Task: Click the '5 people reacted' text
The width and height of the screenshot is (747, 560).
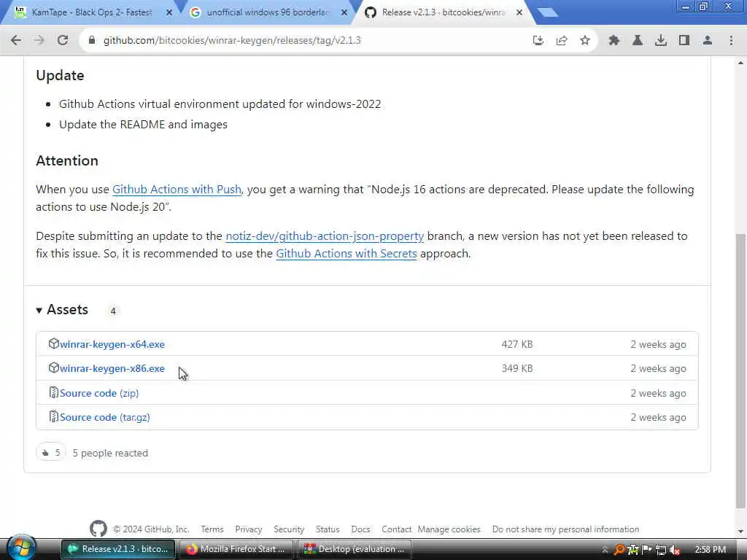Action: pos(110,453)
